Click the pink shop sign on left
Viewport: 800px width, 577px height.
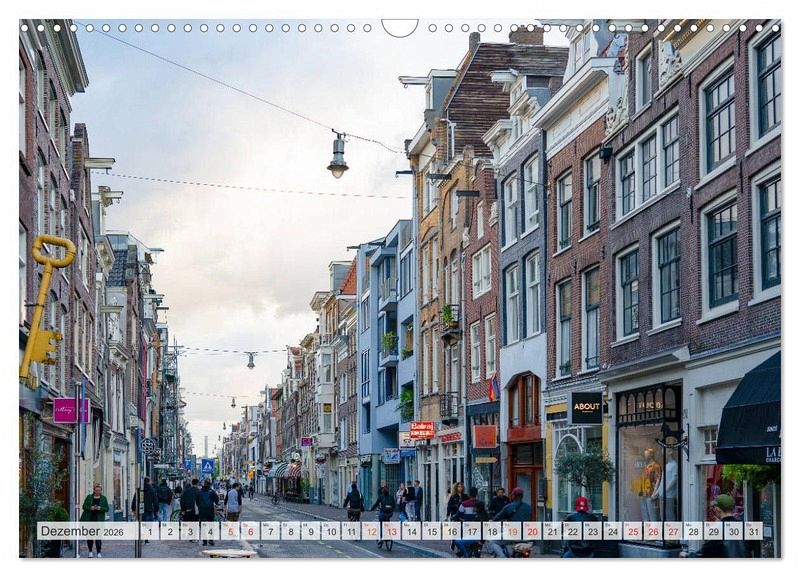tap(70, 410)
